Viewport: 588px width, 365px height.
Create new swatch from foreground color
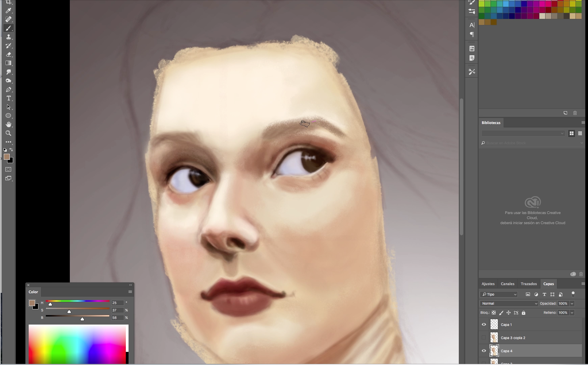[x=565, y=113]
